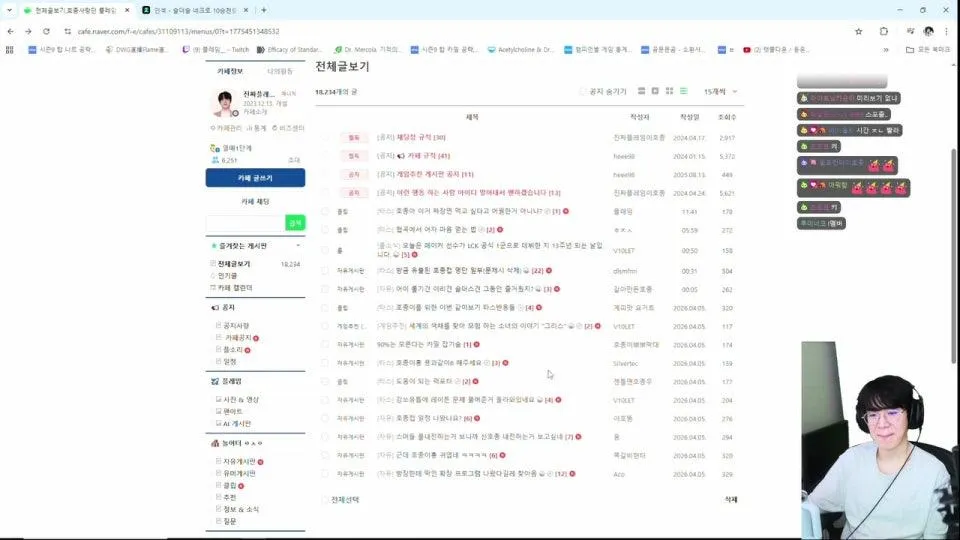Open the pinned 카페 규칙 notice post
960x540 pixels.
click(x=429, y=156)
